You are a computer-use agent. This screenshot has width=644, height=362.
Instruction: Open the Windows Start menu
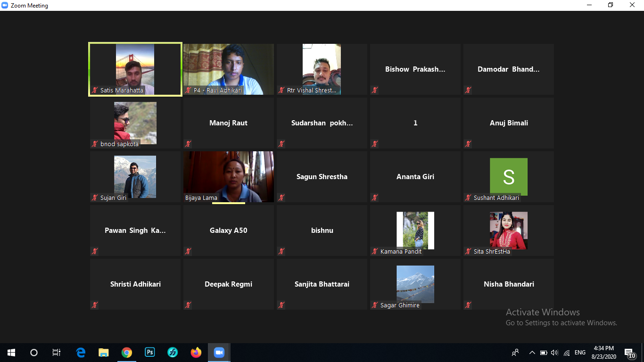pyautogui.click(x=11, y=352)
